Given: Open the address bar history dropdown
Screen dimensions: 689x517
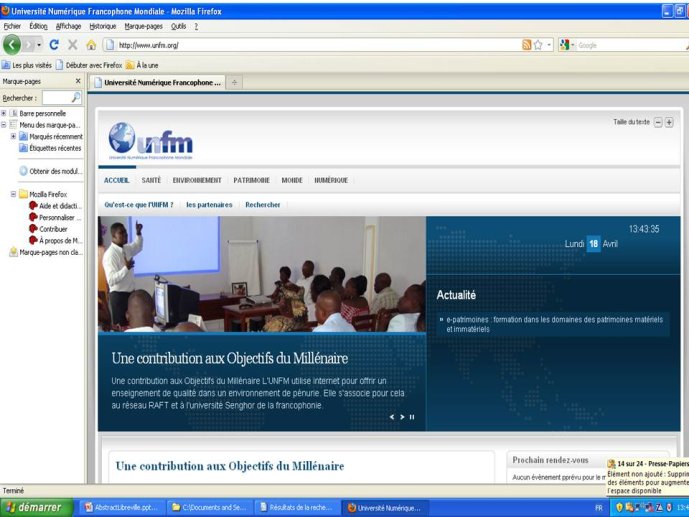Looking at the screenshot, I should tap(549, 45).
